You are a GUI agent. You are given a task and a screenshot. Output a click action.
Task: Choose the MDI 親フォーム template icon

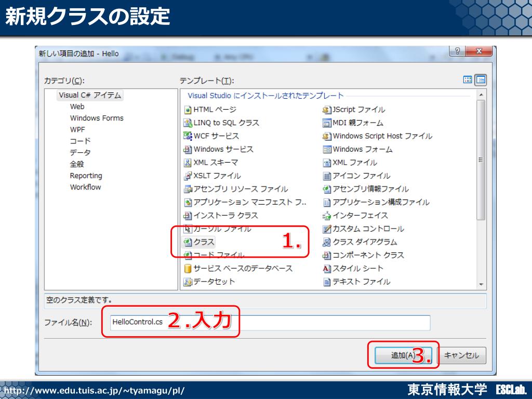(327, 123)
